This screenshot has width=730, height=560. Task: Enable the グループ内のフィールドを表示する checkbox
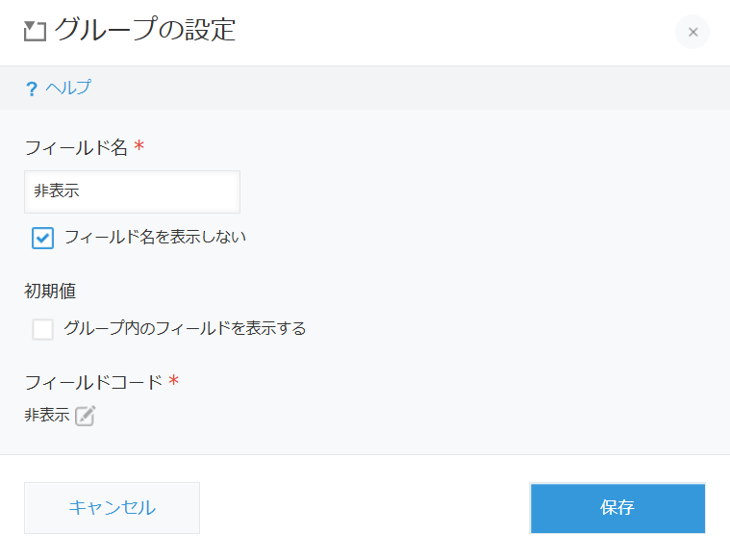(42, 329)
